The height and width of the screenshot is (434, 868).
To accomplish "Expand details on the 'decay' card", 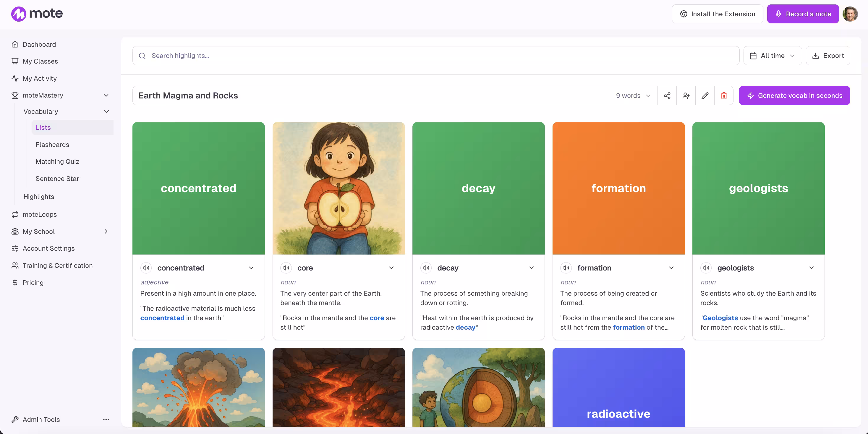I will (x=531, y=268).
